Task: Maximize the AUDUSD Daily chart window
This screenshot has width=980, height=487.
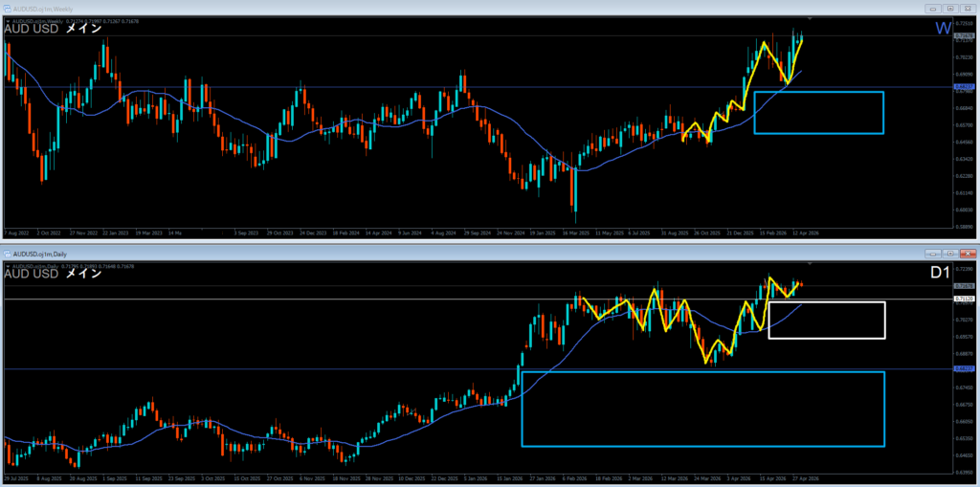Action: click(x=948, y=255)
